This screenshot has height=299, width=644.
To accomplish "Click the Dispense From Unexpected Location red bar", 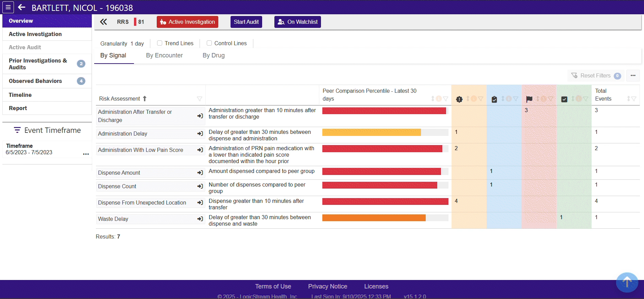I will click(385, 201).
